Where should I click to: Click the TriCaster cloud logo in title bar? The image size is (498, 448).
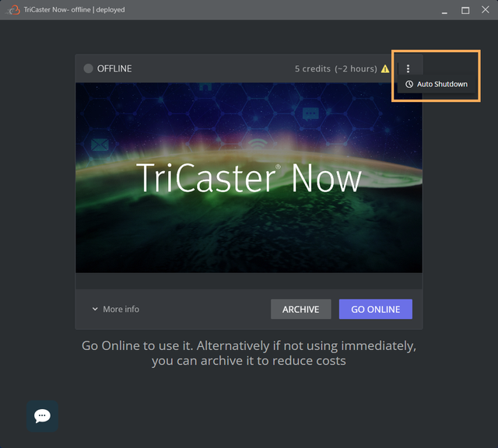click(12, 10)
